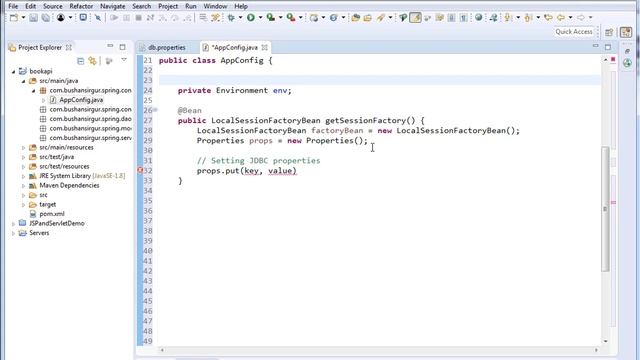640x360 pixels.
Task: Click the green Run toolbar button
Action: click(x=251, y=18)
